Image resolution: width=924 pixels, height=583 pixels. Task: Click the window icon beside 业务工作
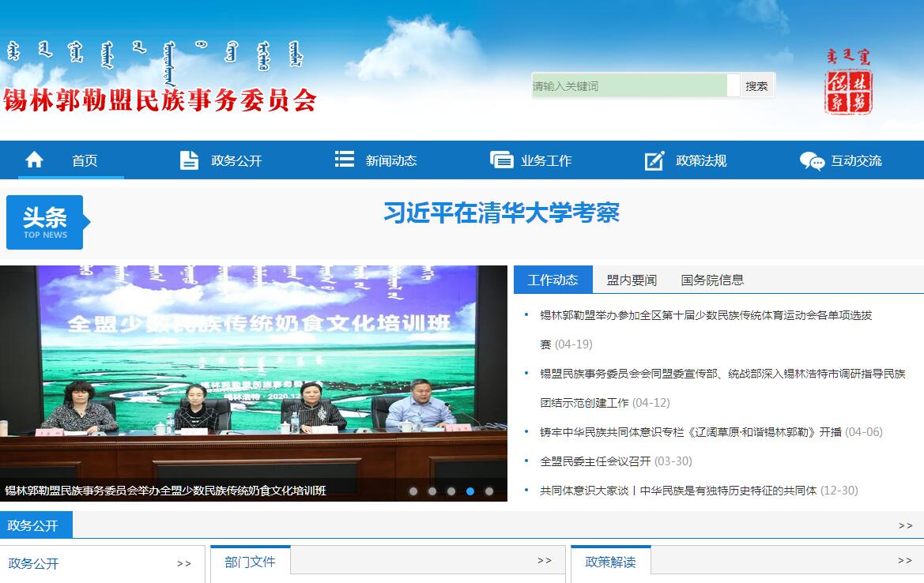(x=501, y=160)
